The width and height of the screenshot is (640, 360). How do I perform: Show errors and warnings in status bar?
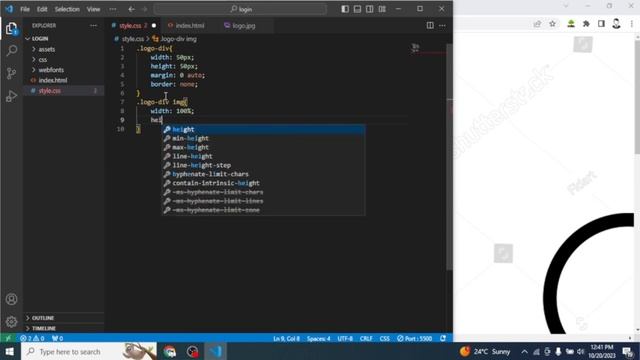pos(32,338)
